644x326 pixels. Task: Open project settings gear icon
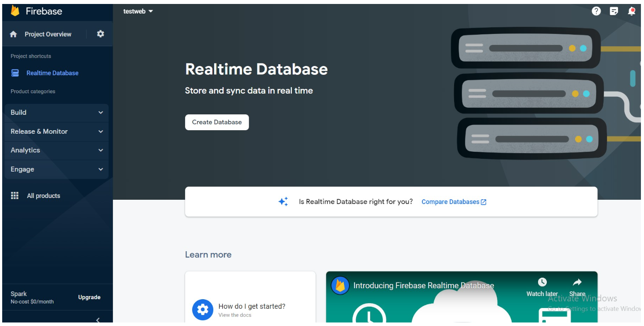pos(101,34)
